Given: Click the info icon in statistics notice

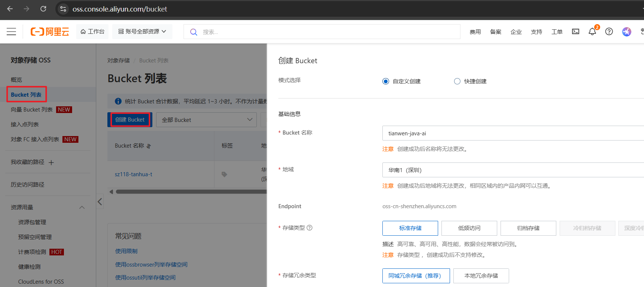Looking at the screenshot, I should tap(118, 101).
